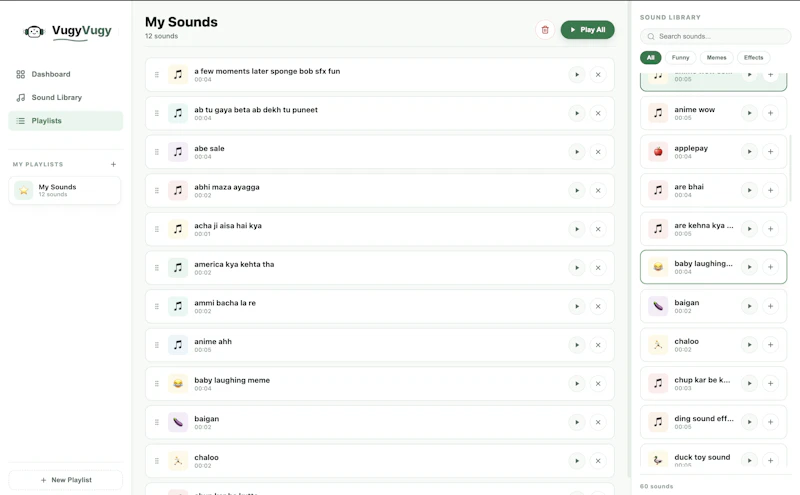The width and height of the screenshot is (800, 495).
Task: Remove 'baigan' from My Sounds list
Action: [598, 422]
